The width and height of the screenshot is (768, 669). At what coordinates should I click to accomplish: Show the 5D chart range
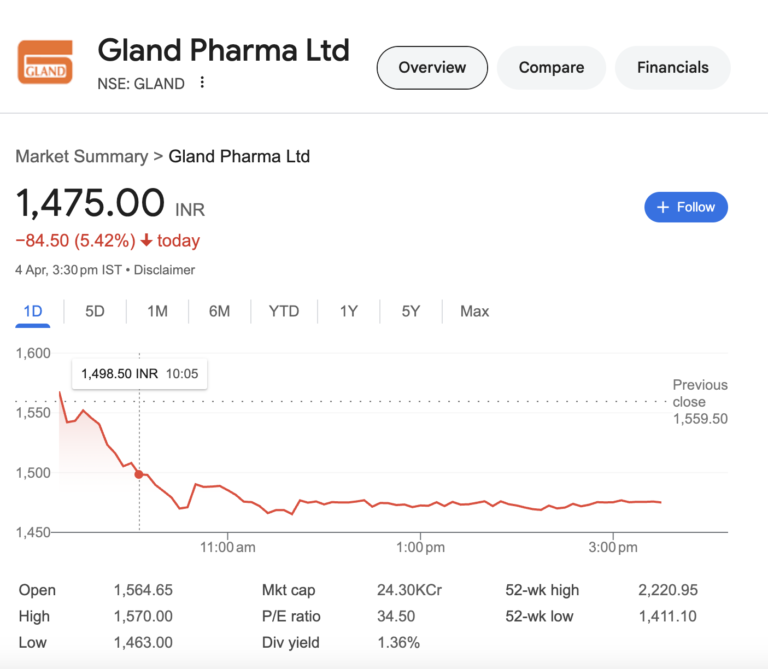(x=95, y=311)
